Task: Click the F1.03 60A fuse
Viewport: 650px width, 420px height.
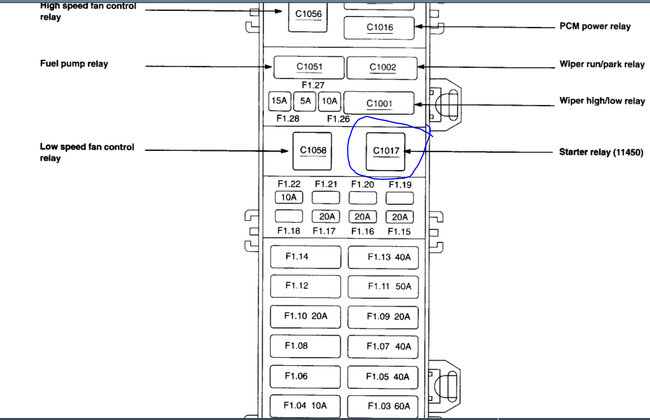Action: [x=383, y=406]
